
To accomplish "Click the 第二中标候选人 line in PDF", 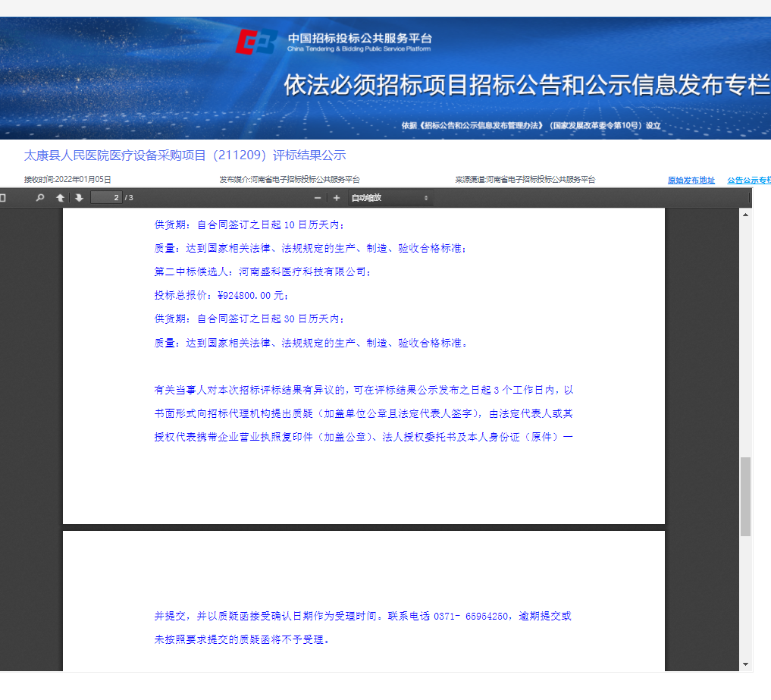I will [262, 272].
